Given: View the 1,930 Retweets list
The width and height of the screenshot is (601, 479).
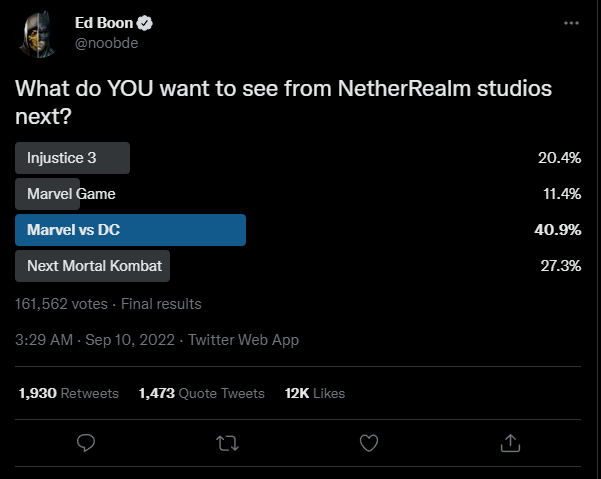Looking at the screenshot, I should pyautogui.click(x=69, y=393).
